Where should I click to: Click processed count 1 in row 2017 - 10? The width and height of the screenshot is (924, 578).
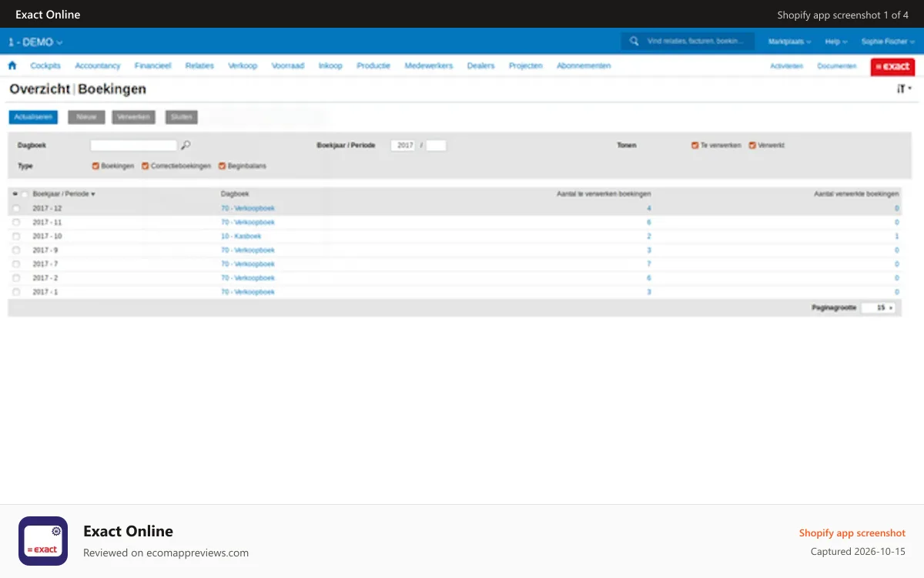897,237
